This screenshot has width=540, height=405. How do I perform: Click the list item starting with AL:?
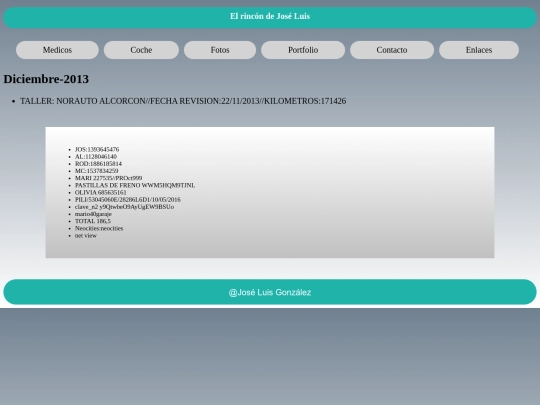click(96, 157)
